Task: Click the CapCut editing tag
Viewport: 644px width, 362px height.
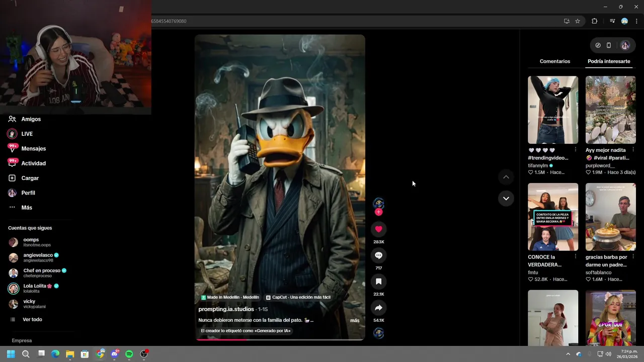Action: [298, 297]
